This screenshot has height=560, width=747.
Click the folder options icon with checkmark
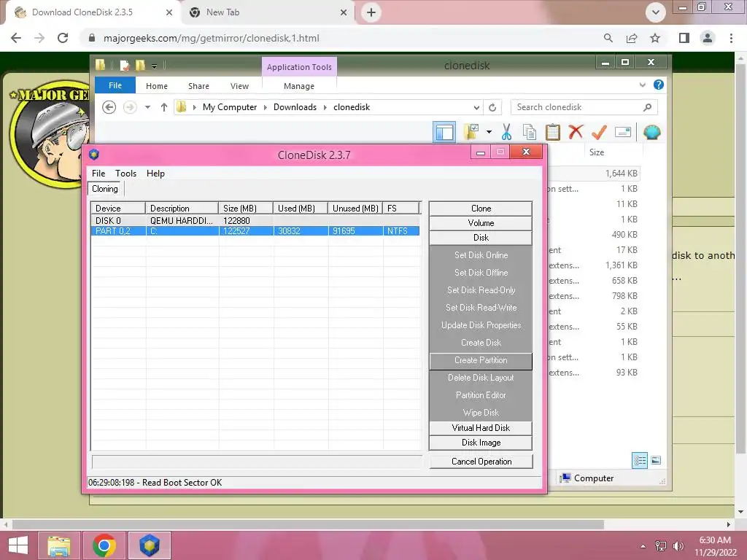coord(471,132)
